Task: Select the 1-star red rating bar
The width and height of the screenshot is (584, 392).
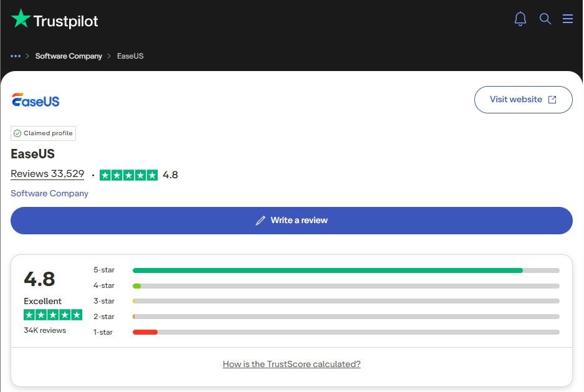Action: (145, 332)
